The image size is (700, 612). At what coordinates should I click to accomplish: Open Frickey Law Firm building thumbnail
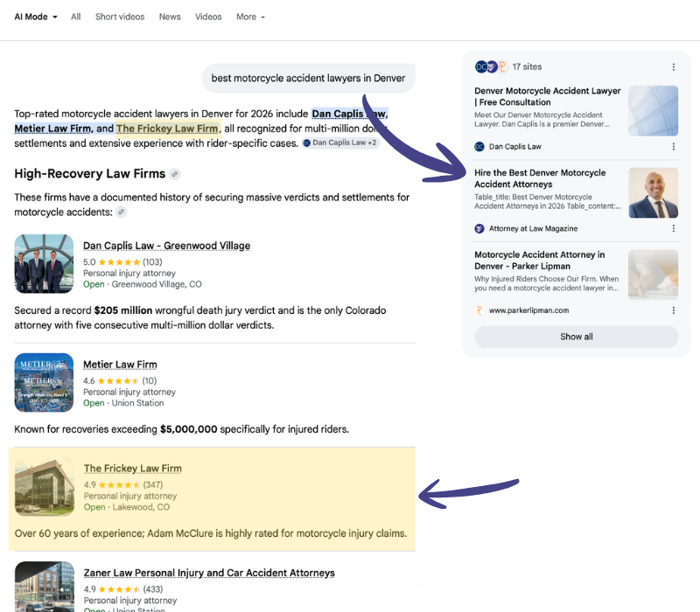45,487
